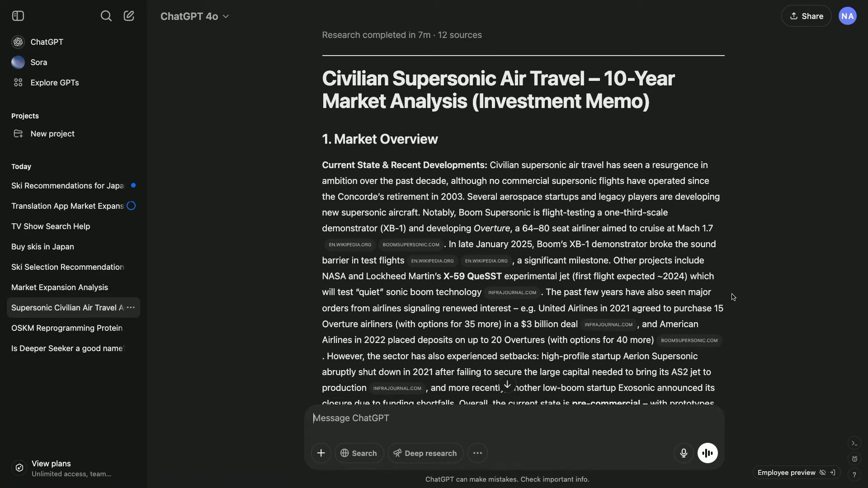Toggle the Search web option
The height and width of the screenshot is (488, 868).
pyautogui.click(x=359, y=453)
